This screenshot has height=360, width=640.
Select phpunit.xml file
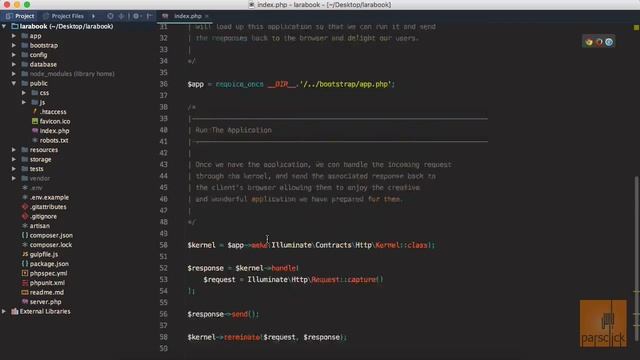click(47, 283)
